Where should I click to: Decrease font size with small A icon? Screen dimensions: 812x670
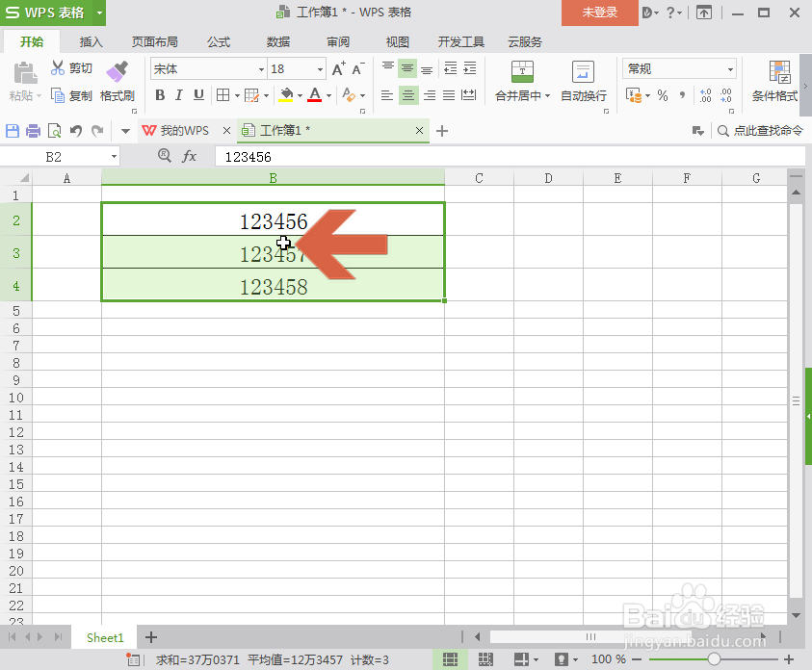pyautogui.click(x=358, y=68)
